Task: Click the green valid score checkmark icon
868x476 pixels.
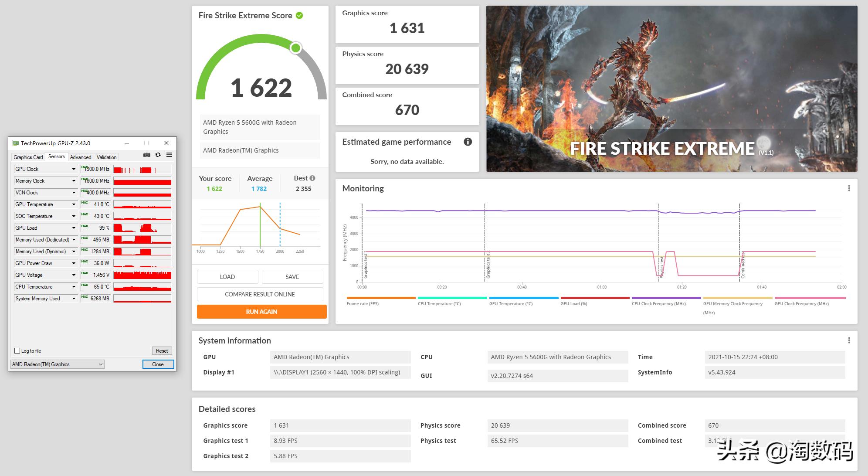Action: pos(299,15)
